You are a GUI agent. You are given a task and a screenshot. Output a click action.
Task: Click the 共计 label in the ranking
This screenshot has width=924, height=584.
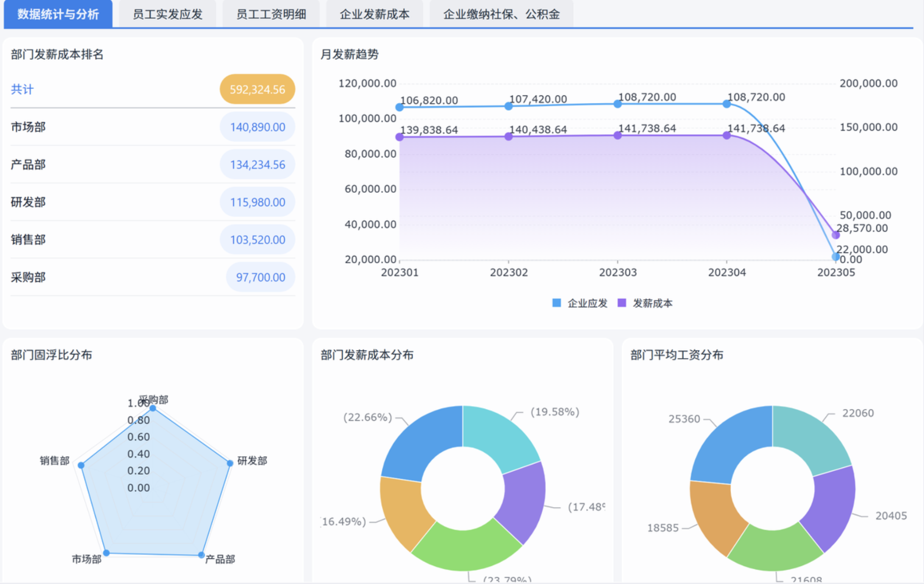(x=22, y=89)
